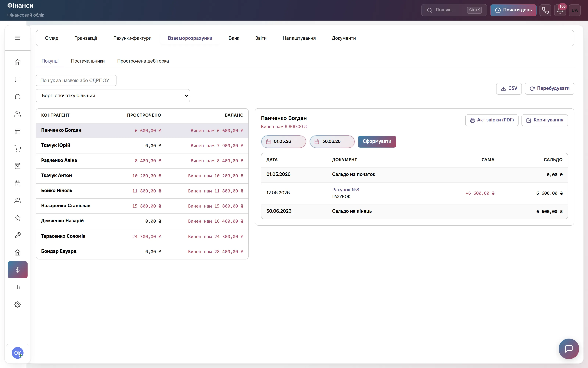
Task: Click the phone call icon in the header
Action: (x=545, y=10)
